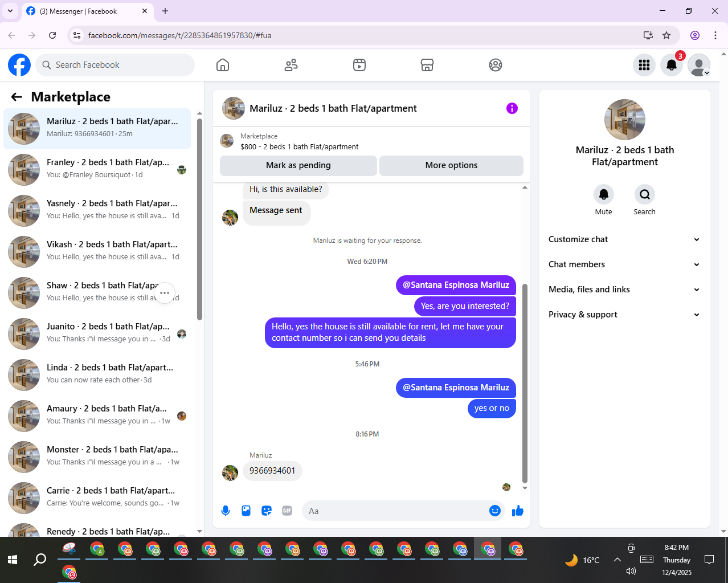
Task: Open the Marketplace storefront icon
Action: (x=427, y=65)
